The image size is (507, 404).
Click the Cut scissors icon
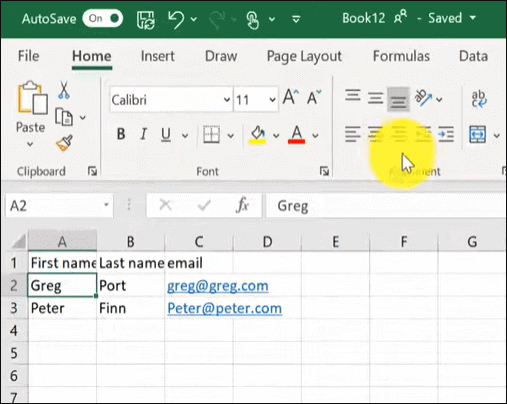coord(64,90)
